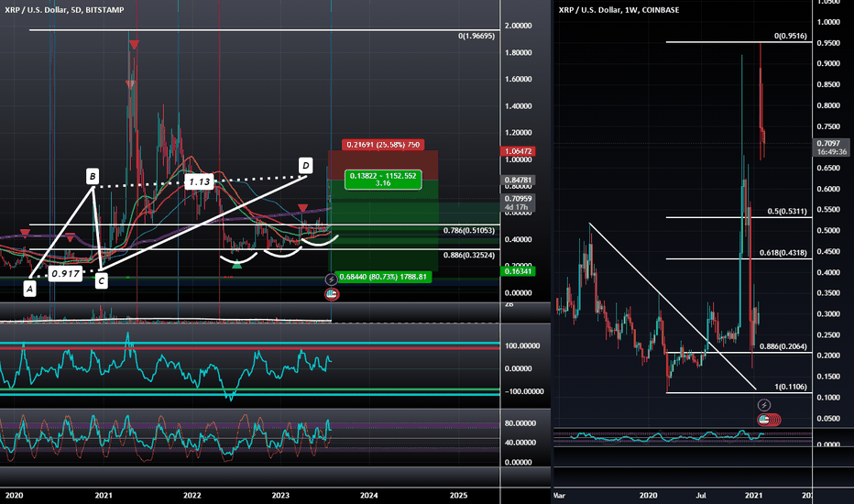This screenshot has height=504, width=854.
Task: Click the XRP / U.S. Dollar, 1W, COINBASE title
Action: tap(619, 10)
